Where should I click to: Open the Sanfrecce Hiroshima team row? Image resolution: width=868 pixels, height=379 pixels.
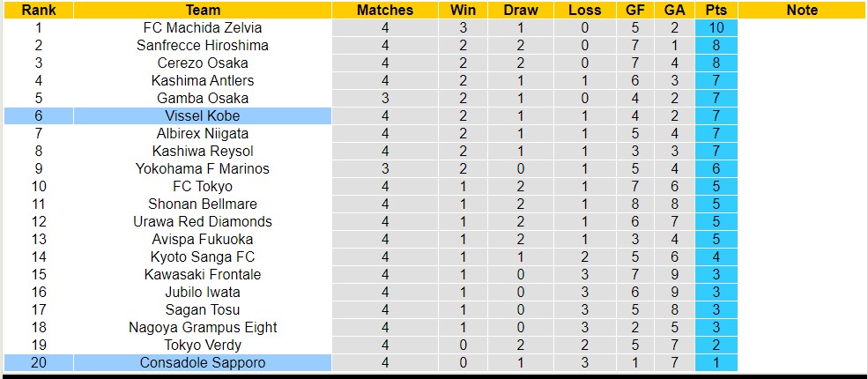pyautogui.click(x=203, y=45)
